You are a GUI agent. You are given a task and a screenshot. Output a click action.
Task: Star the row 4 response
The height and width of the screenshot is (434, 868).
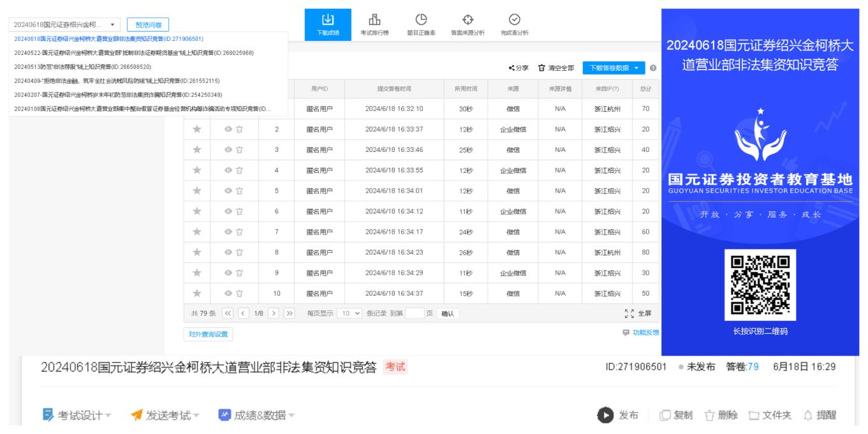click(x=197, y=170)
